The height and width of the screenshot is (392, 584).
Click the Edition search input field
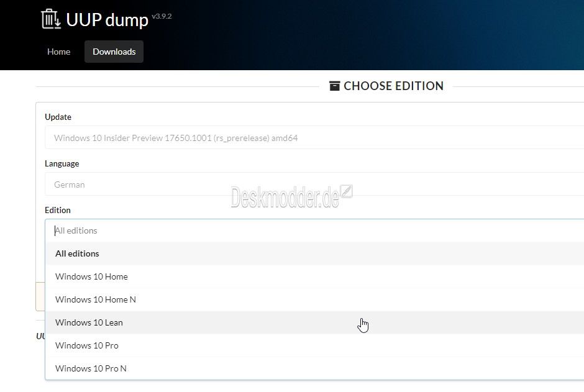tap(314, 231)
